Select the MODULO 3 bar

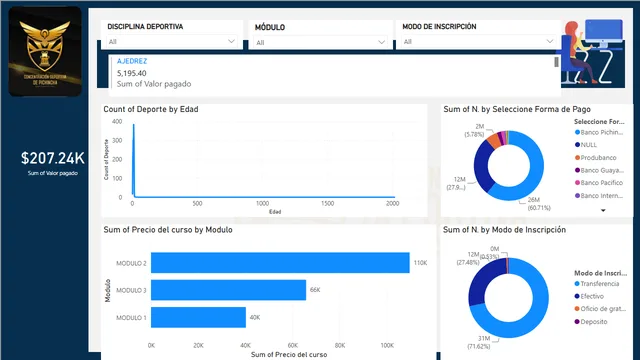point(229,290)
